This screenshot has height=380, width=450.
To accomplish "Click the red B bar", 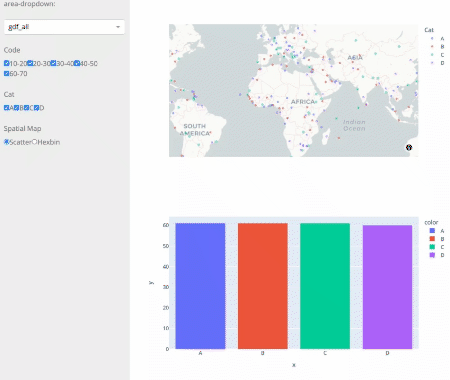I will point(263,286).
